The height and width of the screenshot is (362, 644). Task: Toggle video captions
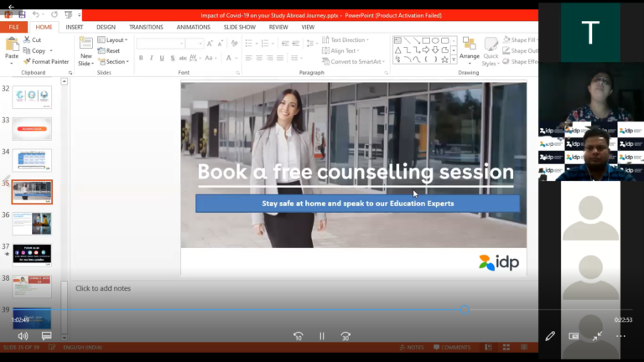[46, 336]
